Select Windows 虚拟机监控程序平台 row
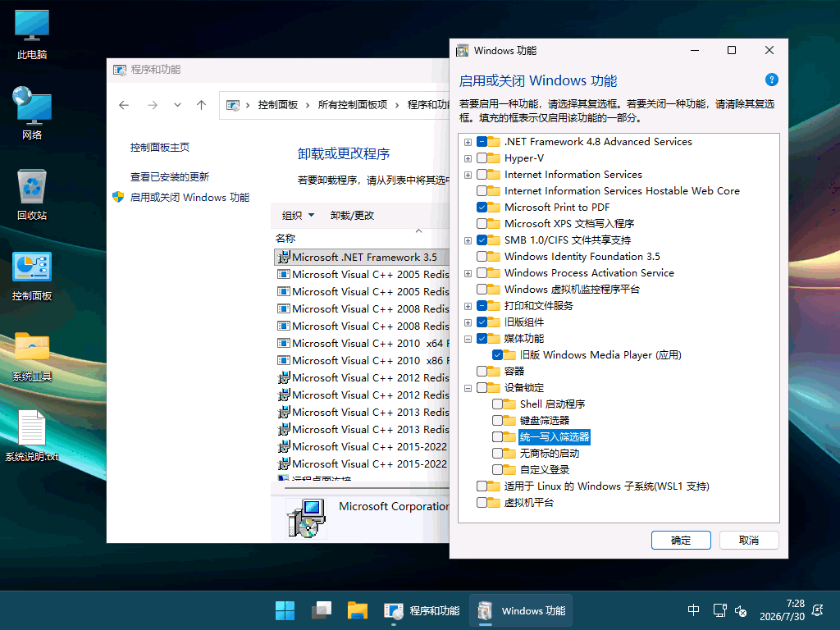840x630 pixels. 572,290
